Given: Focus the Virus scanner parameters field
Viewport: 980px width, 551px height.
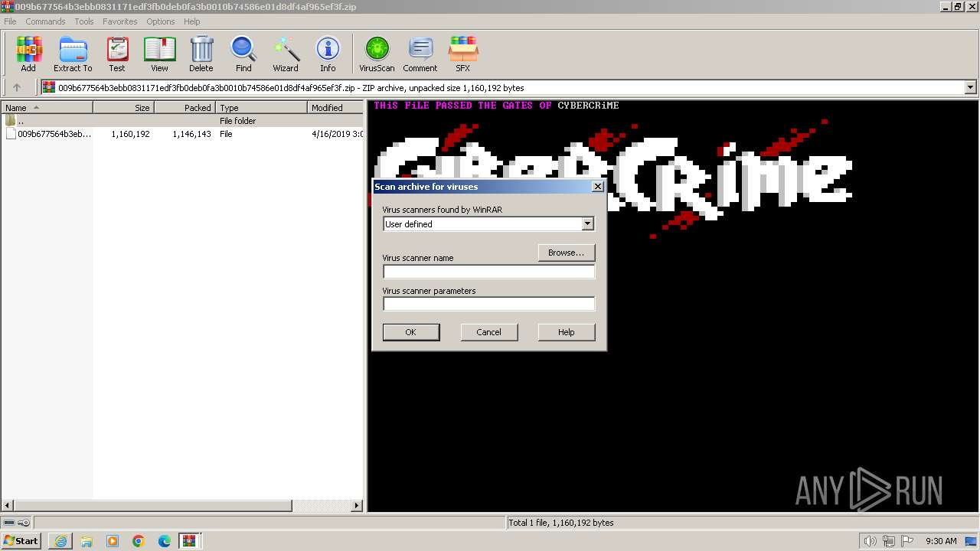Looking at the screenshot, I should click(x=488, y=304).
